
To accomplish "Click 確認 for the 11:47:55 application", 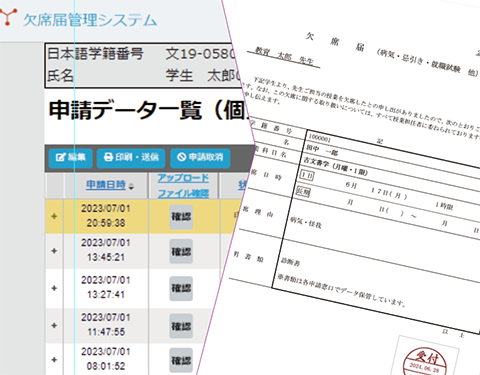I will click(x=181, y=326).
